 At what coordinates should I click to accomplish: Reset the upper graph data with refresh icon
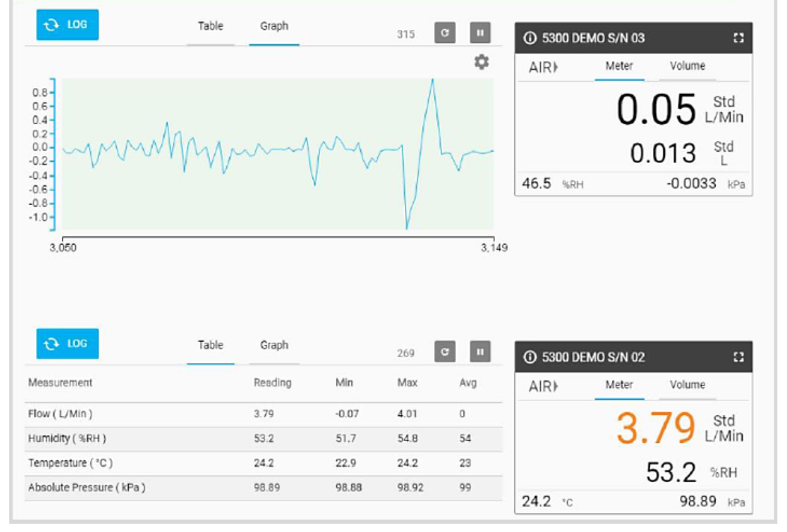coord(444,33)
